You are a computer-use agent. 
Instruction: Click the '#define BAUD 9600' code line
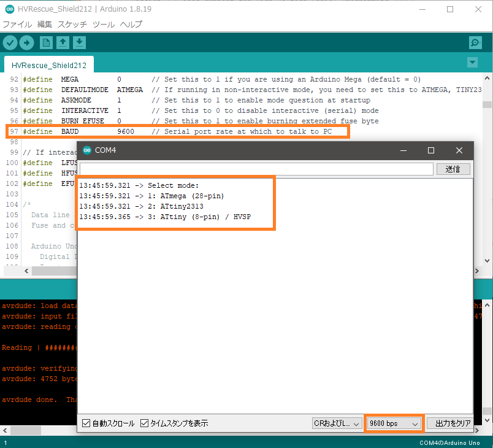[177, 131]
